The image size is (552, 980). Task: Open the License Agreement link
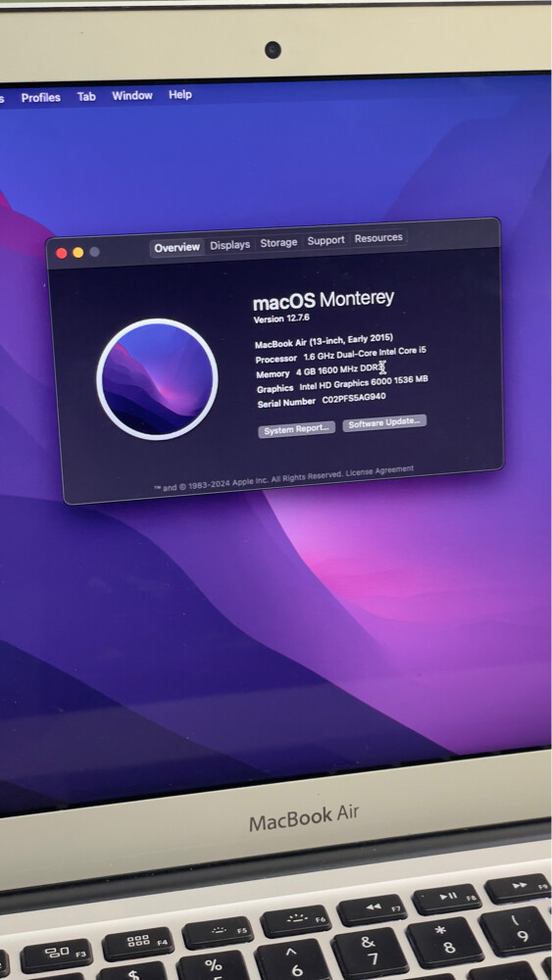click(x=379, y=470)
